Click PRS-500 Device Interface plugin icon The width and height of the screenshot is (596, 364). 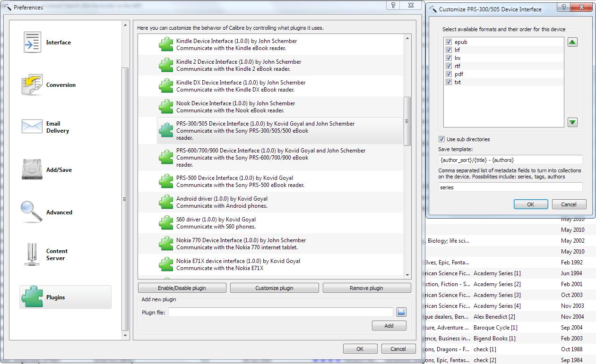(x=166, y=181)
